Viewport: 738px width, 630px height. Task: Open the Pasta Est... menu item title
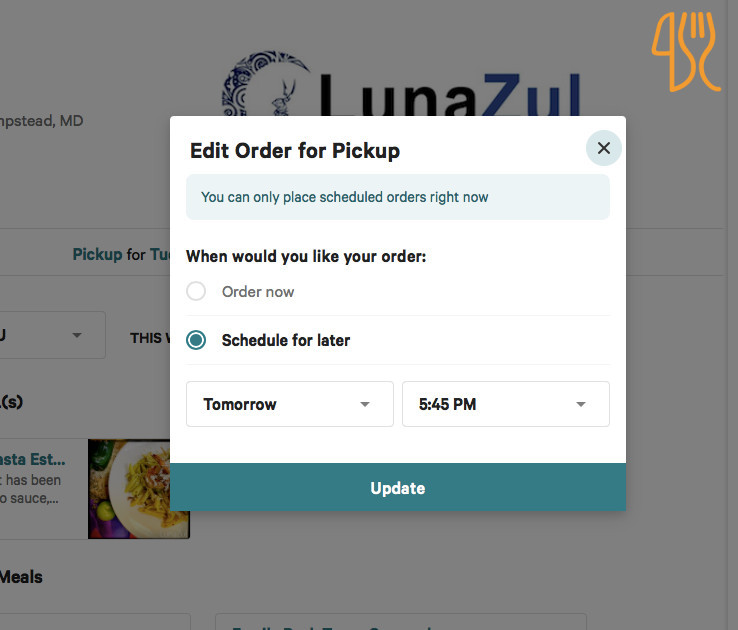coord(32,459)
